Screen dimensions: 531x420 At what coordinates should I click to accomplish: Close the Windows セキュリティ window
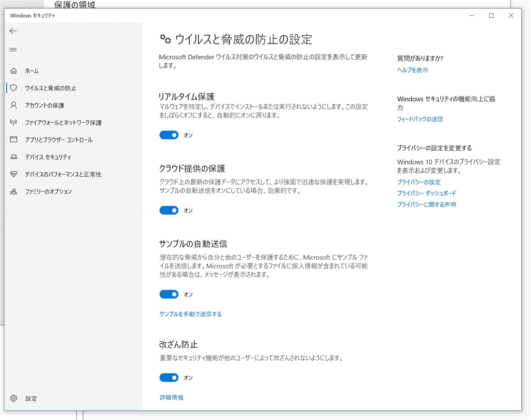[x=511, y=16]
